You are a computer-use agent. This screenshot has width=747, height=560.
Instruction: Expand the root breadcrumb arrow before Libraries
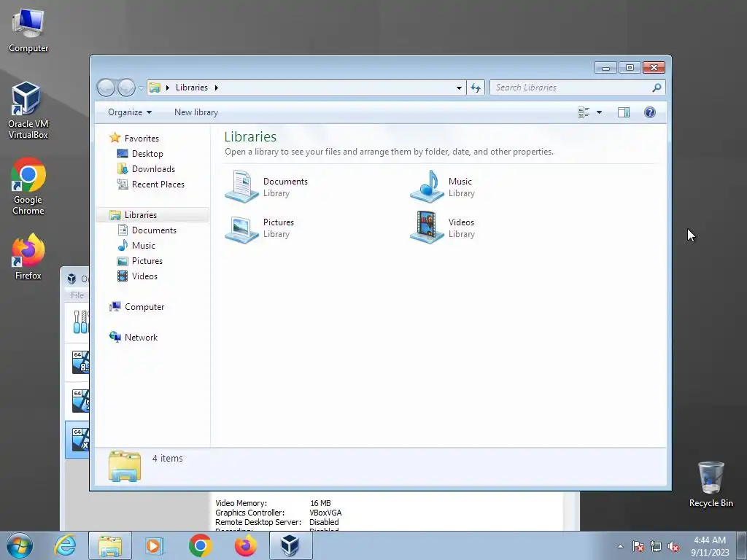tap(168, 87)
